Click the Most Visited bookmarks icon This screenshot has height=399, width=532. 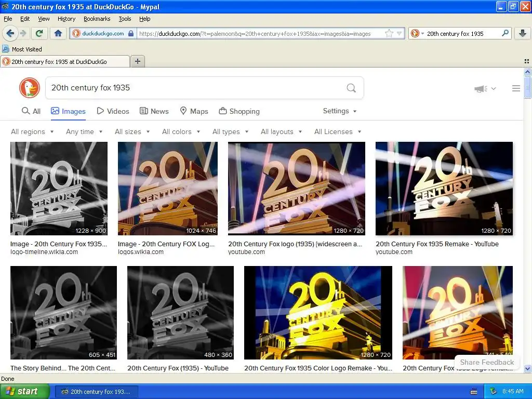pyautogui.click(x=5, y=49)
